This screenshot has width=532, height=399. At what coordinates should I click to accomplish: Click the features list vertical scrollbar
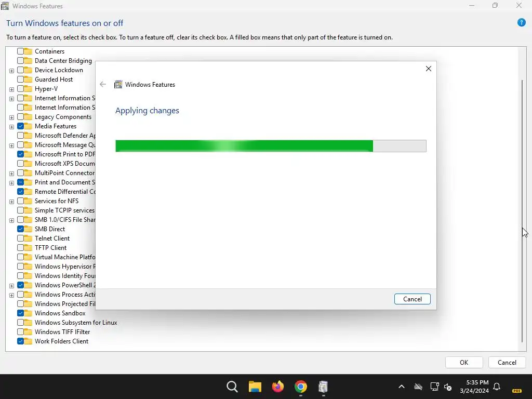click(522, 211)
